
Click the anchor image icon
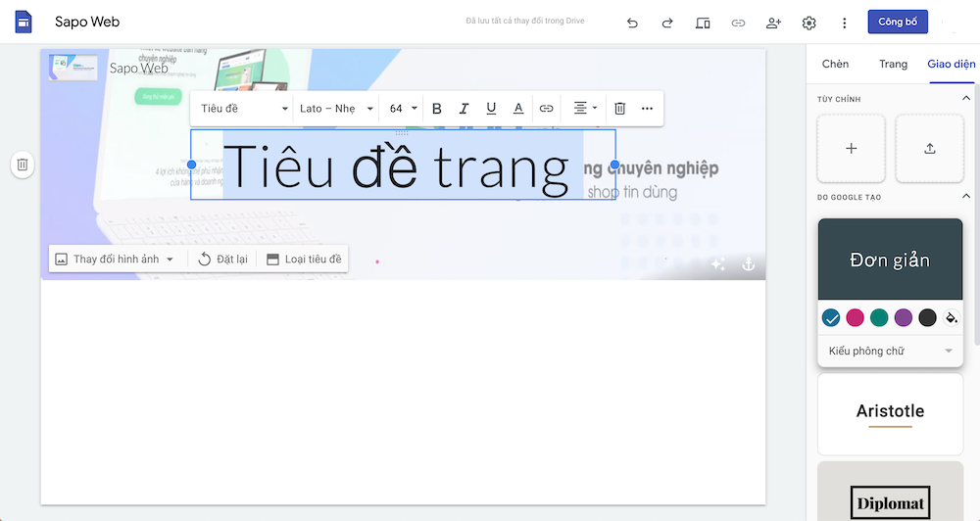click(748, 264)
